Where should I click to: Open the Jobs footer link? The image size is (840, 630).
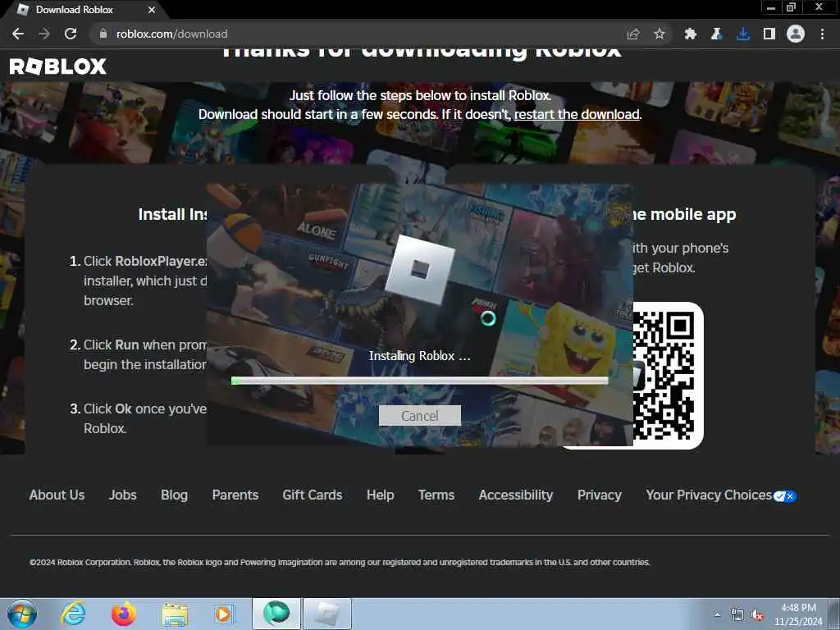click(x=123, y=495)
